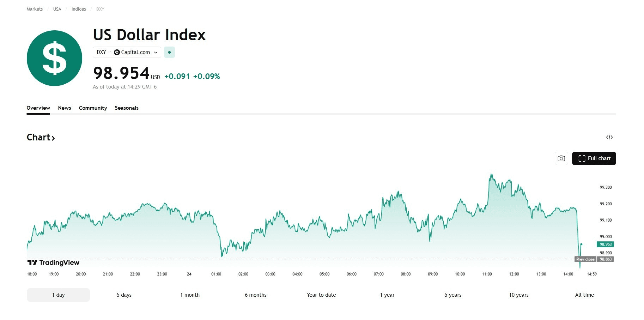Set chart range to 1 month
The image size is (644, 320).
click(190, 295)
